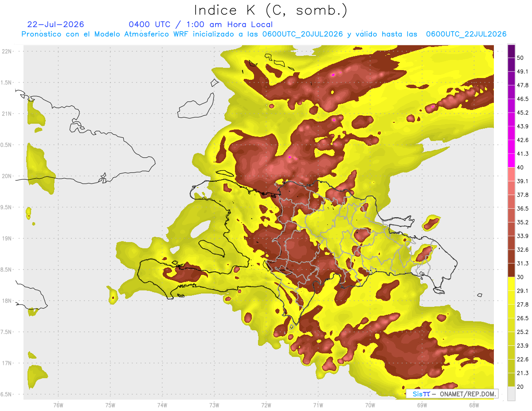Click the chart title "Indice K (C, somb.)"
532x411 pixels.
(x=271, y=10)
